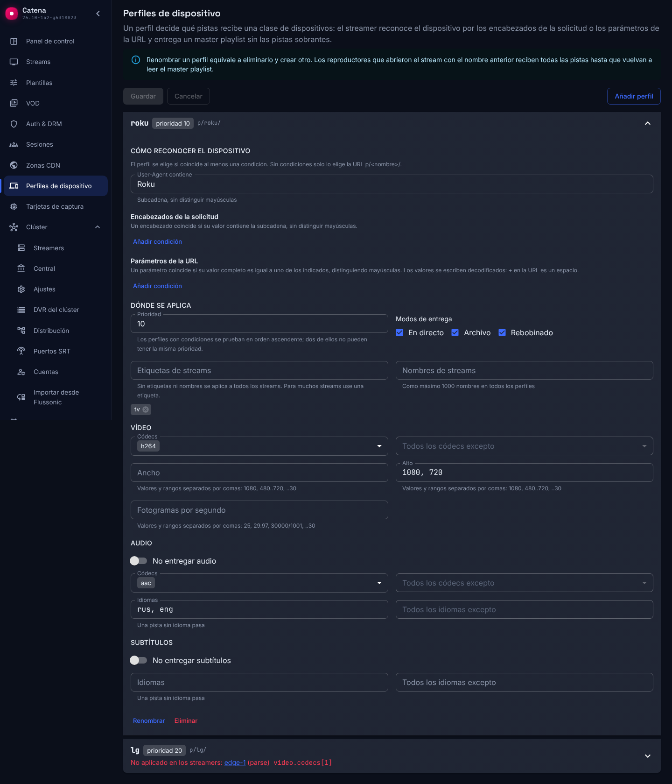
Task: Collapse the Clúster sidebar section
Action: (98, 227)
